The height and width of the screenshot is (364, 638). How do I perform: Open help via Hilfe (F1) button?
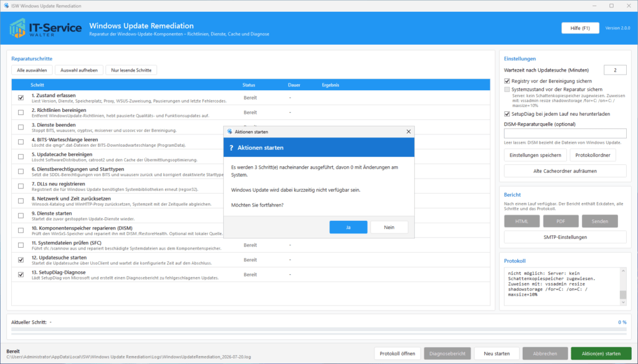(x=580, y=28)
